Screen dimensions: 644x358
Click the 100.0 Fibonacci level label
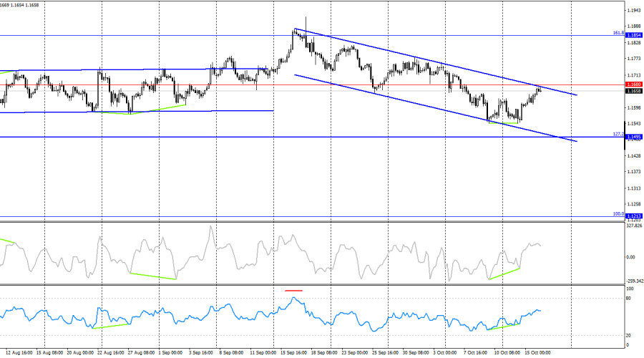(618, 214)
